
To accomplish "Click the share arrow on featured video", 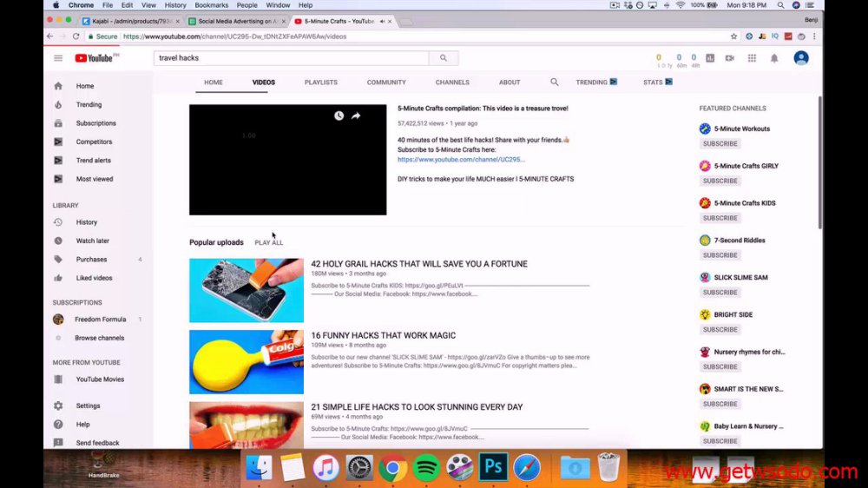I will click(356, 115).
